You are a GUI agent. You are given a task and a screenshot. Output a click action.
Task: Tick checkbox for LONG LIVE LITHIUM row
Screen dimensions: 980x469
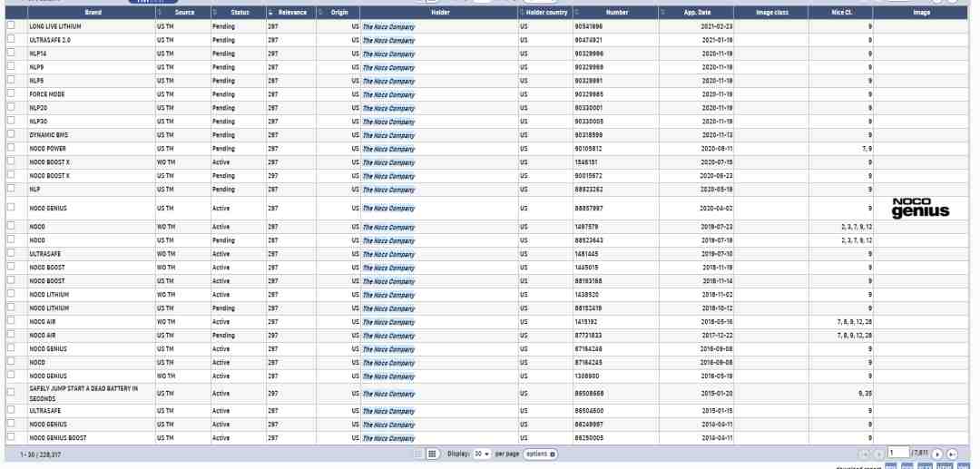click(x=11, y=25)
